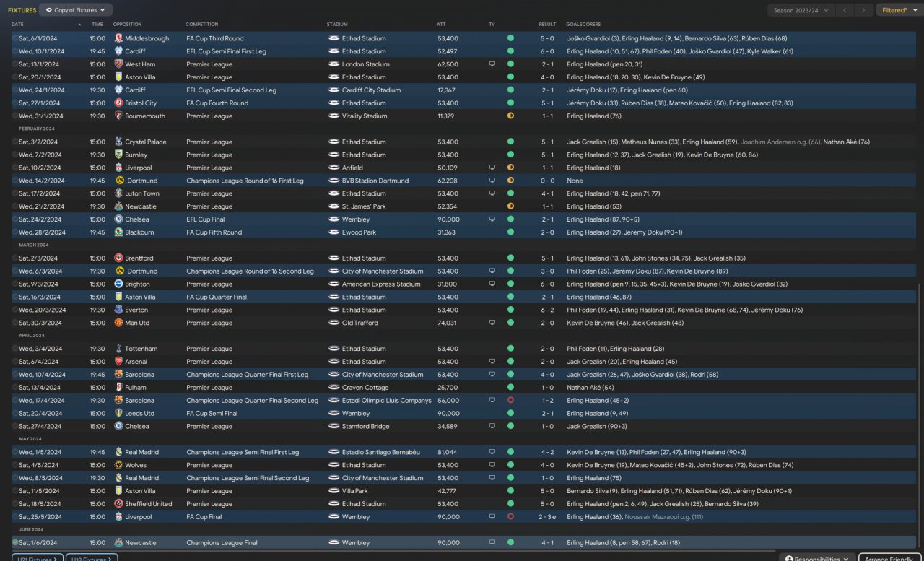Open Estadio Santiago Bernabéu stadium link
The height and width of the screenshot is (561, 924).
381,452
